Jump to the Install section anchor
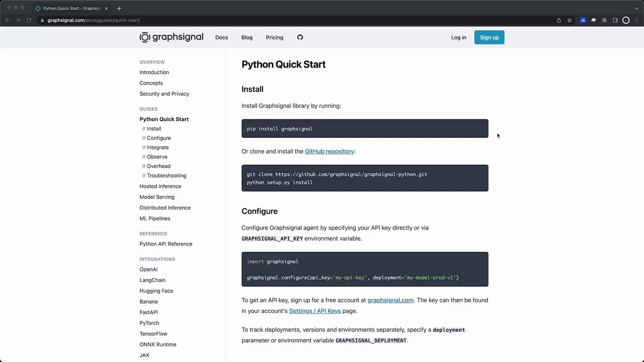Image resolution: width=644 pixels, height=362 pixels. (x=154, y=129)
